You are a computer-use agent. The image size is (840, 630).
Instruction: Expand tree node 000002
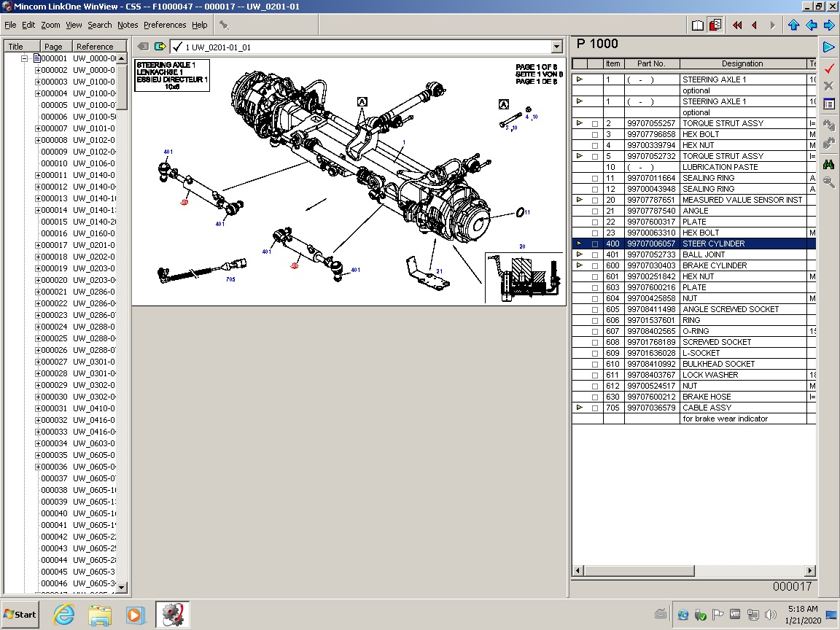tap(37, 70)
